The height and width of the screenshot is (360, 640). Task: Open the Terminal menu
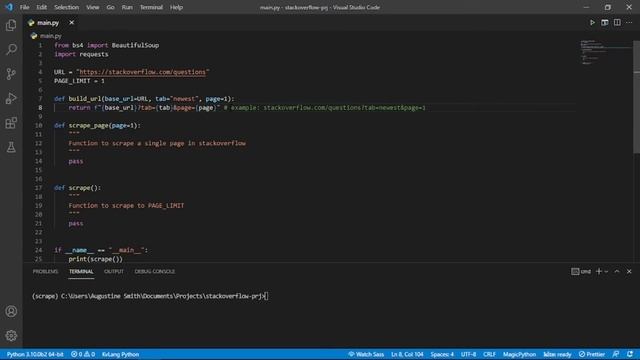point(151,7)
